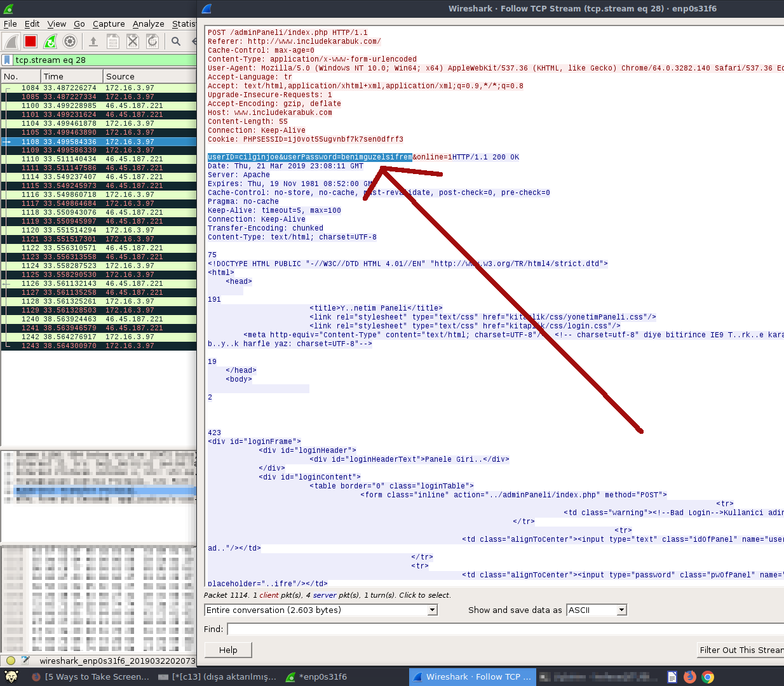Viewport: 784px width, 686px height.
Task: Sort packet list by Source column
Action: point(150,76)
